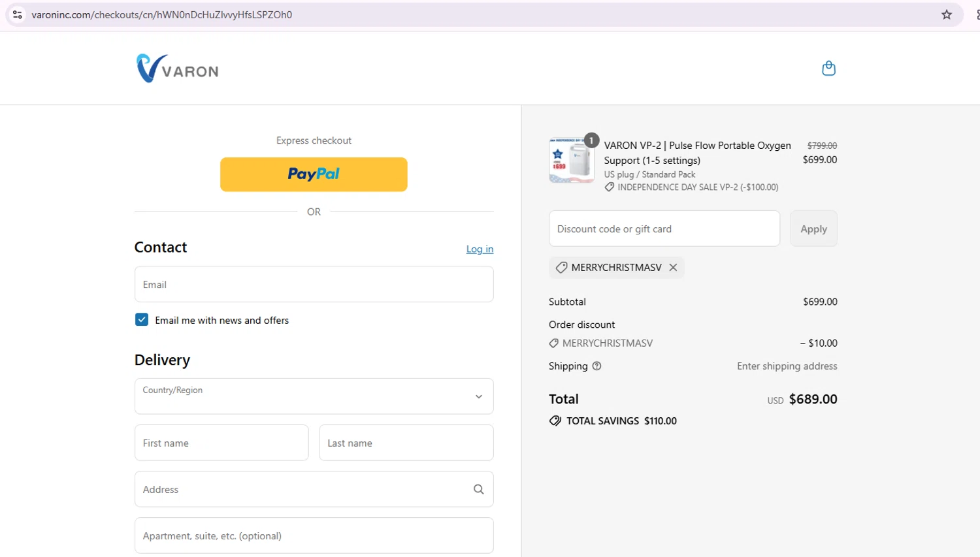Click the quantity badge on product thumbnail
This screenshot has width=980, height=557.
pyautogui.click(x=591, y=140)
